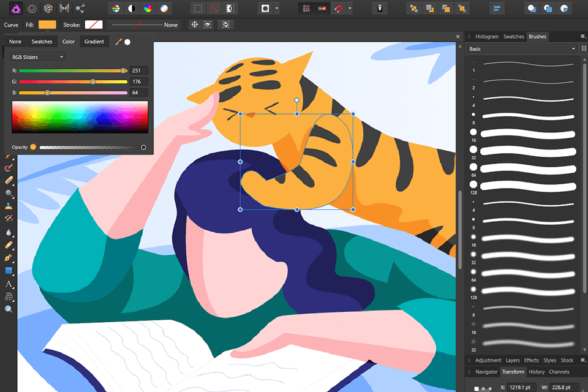The height and width of the screenshot is (392, 588).
Task: Apply Auto White Balance
Action: tap(164, 8)
